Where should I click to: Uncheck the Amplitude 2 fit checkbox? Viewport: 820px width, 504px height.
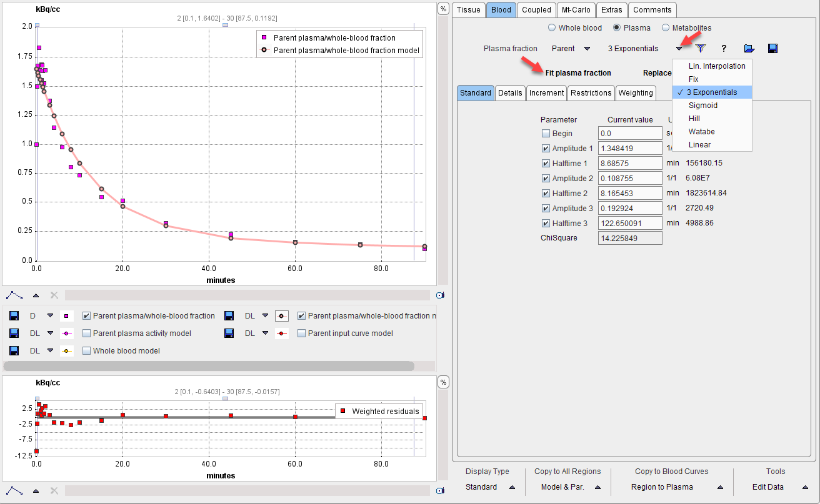point(546,178)
